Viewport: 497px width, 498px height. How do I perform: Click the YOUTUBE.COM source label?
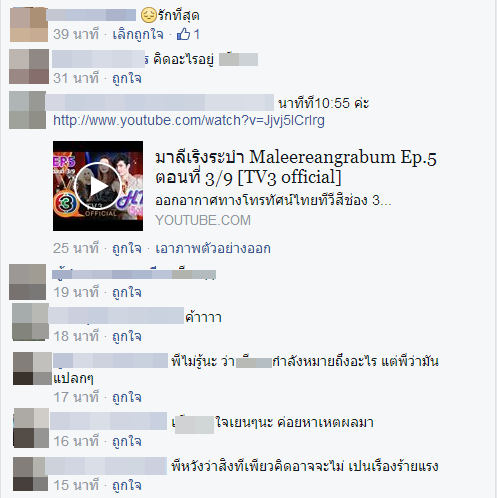point(203,220)
